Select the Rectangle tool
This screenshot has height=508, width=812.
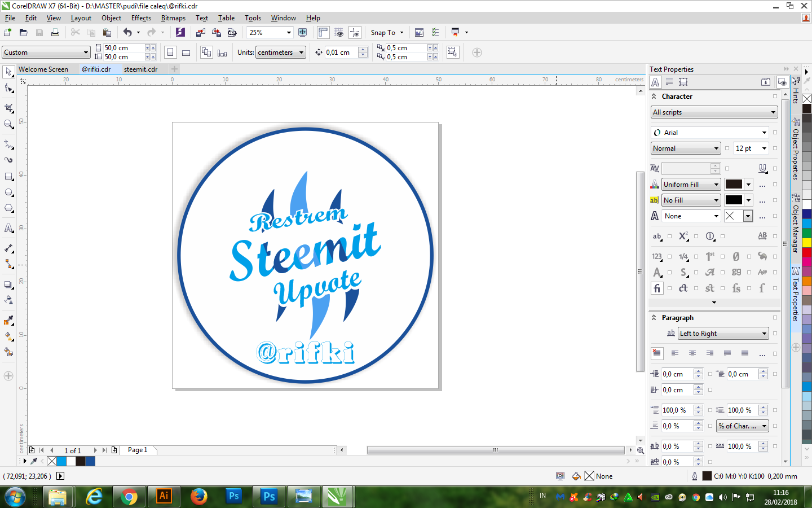point(8,177)
